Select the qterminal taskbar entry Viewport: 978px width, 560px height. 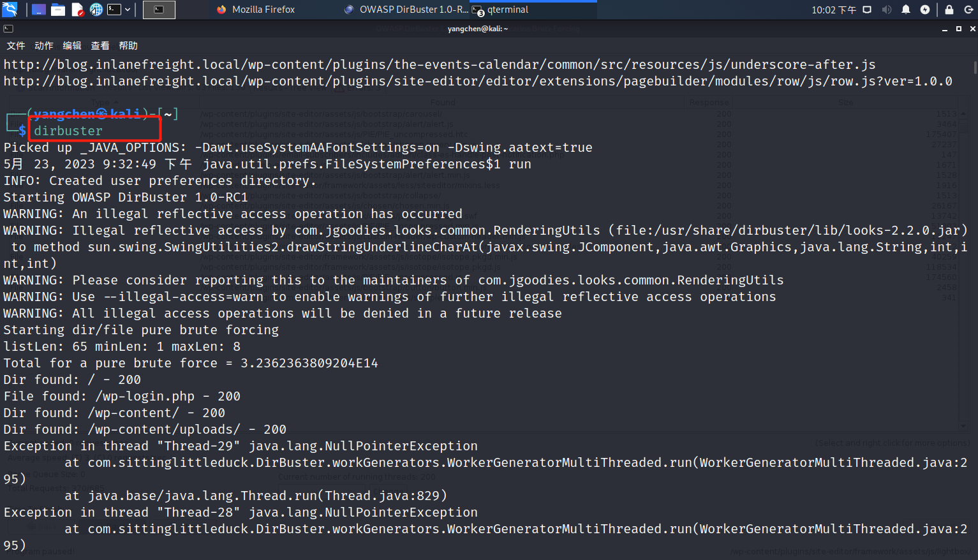pyautogui.click(x=533, y=10)
